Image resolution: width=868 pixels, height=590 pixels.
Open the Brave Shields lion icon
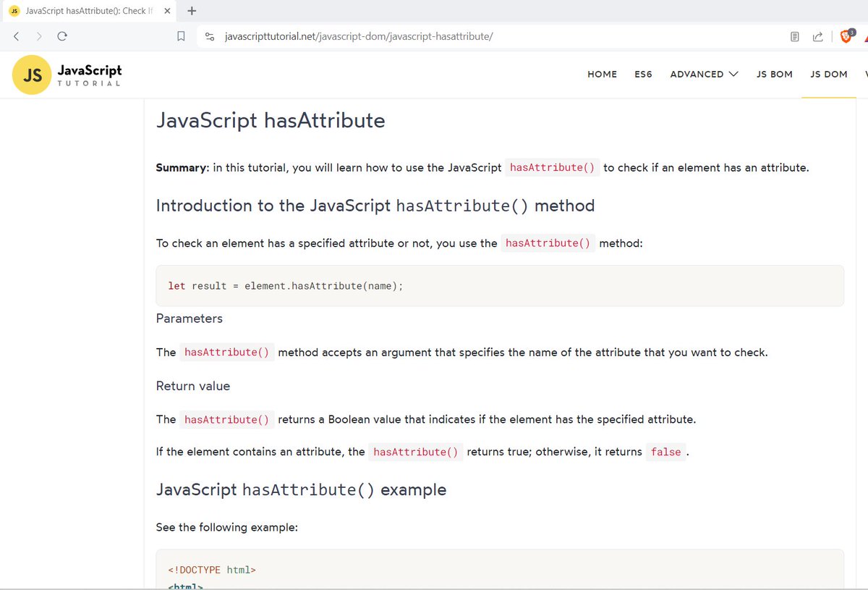coord(846,36)
